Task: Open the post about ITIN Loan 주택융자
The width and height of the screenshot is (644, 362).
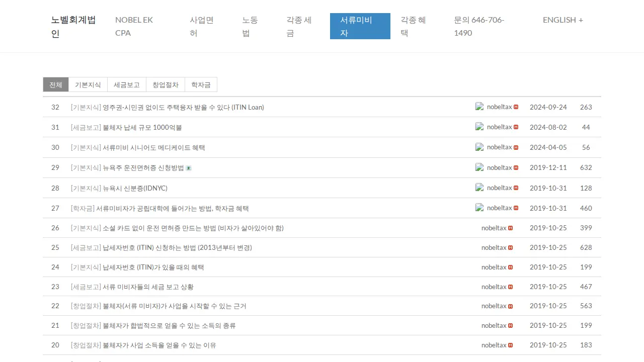Action: coord(183,107)
